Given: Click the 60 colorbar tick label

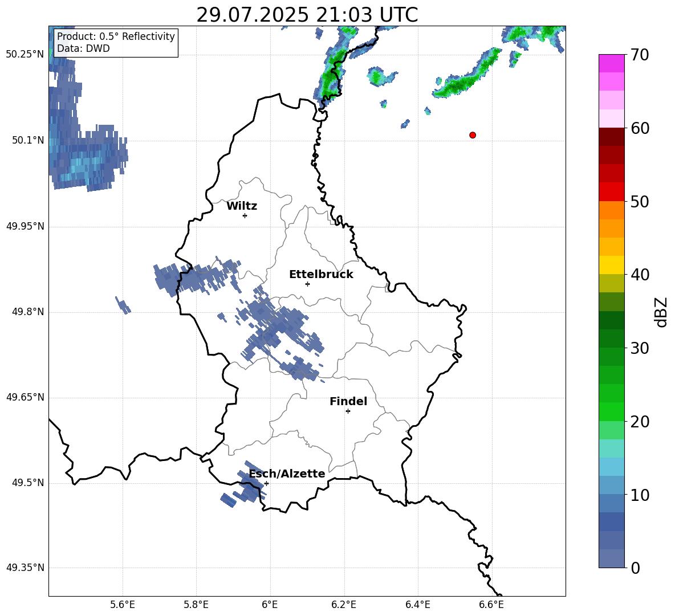Looking at the screenshot, I should click(639, 128).
